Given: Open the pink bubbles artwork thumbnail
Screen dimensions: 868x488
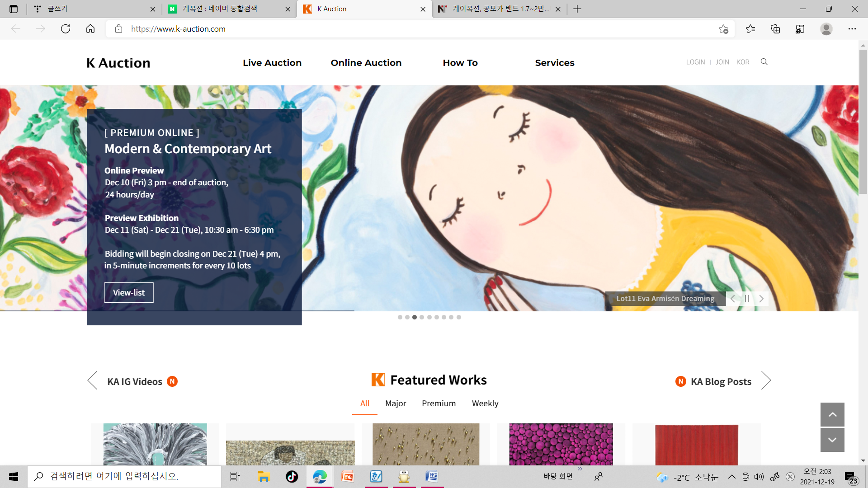Looking at the screenshot, I should point(561,445).
